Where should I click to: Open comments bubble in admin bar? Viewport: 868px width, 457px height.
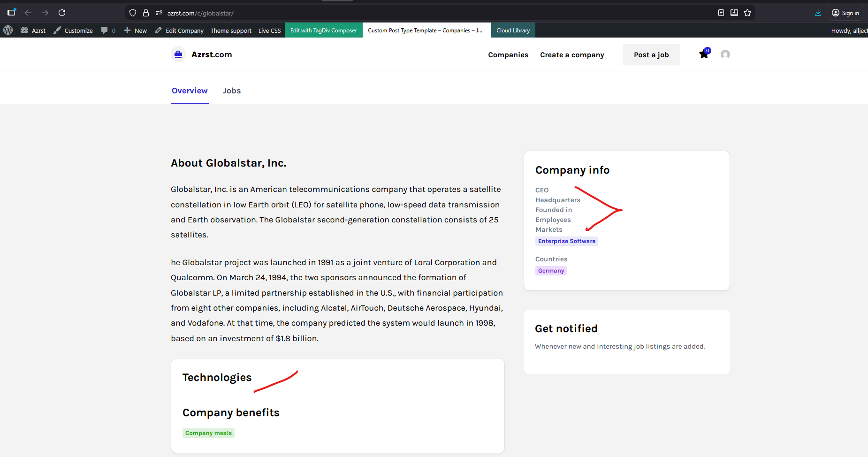108,30
